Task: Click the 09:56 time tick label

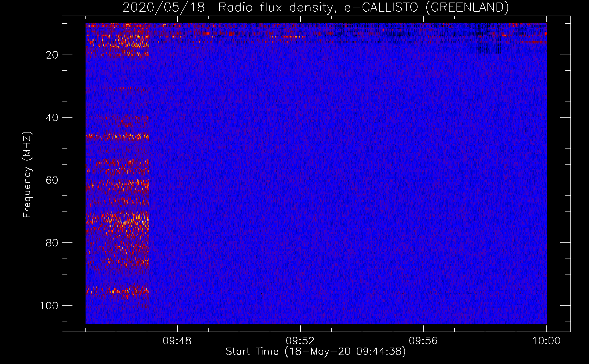Action: (x=423, y=341)
